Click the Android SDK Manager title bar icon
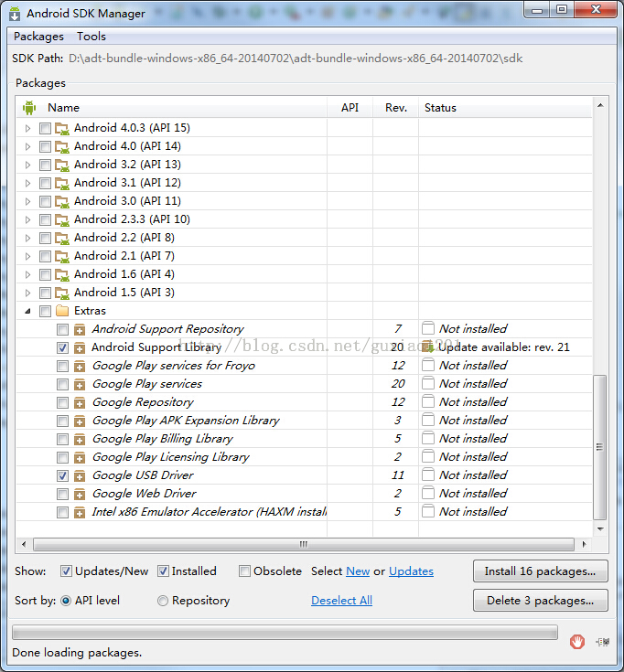The height and width of the screenshot is (672, 624). coord(15,14)
